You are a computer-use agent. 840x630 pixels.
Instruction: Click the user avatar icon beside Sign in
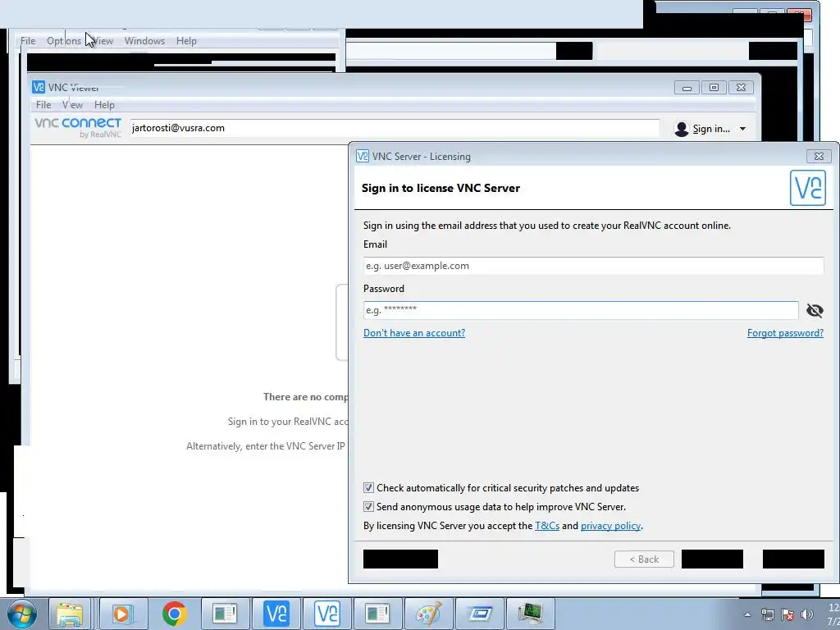click(x=682, y=129)
